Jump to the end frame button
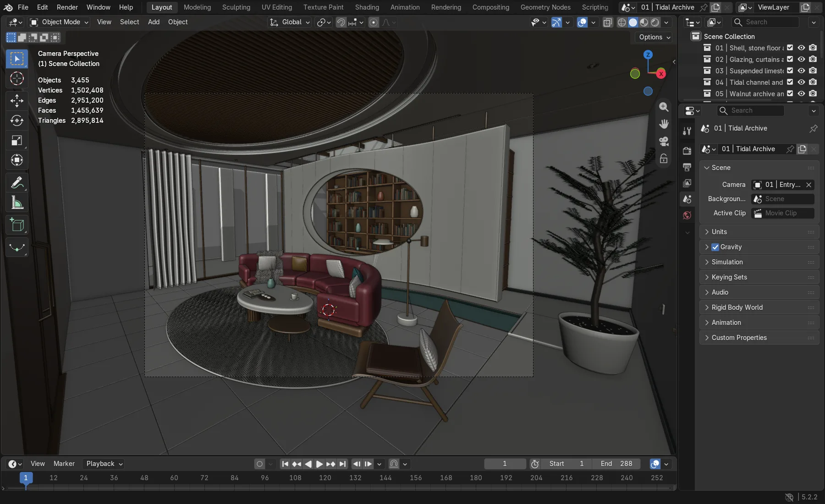Viewport: 825px width, 504px height. click(x=342, y=464)
